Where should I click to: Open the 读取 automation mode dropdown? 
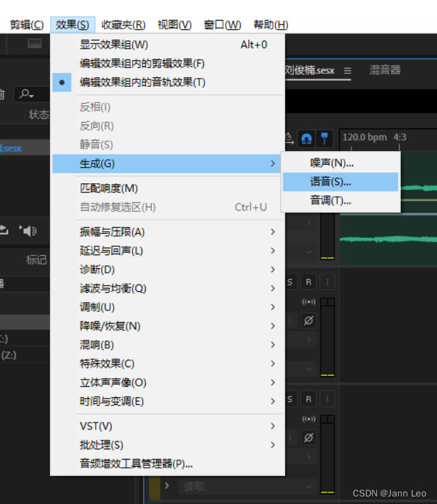(247, 486)
